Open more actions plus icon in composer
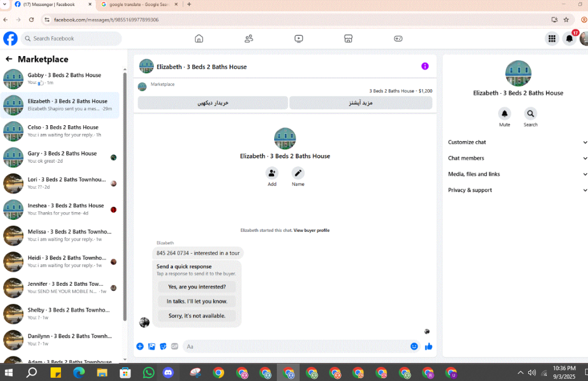 [140, 347]
